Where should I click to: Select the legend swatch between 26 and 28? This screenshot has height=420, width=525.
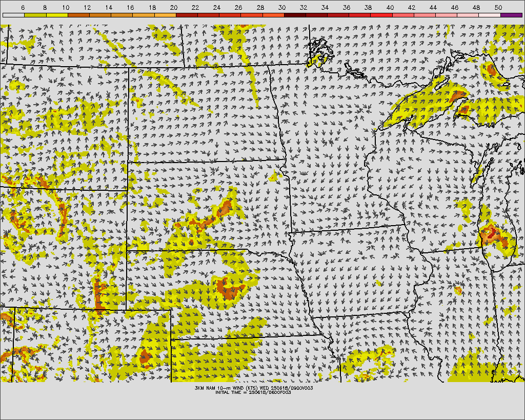click(252, 15)
